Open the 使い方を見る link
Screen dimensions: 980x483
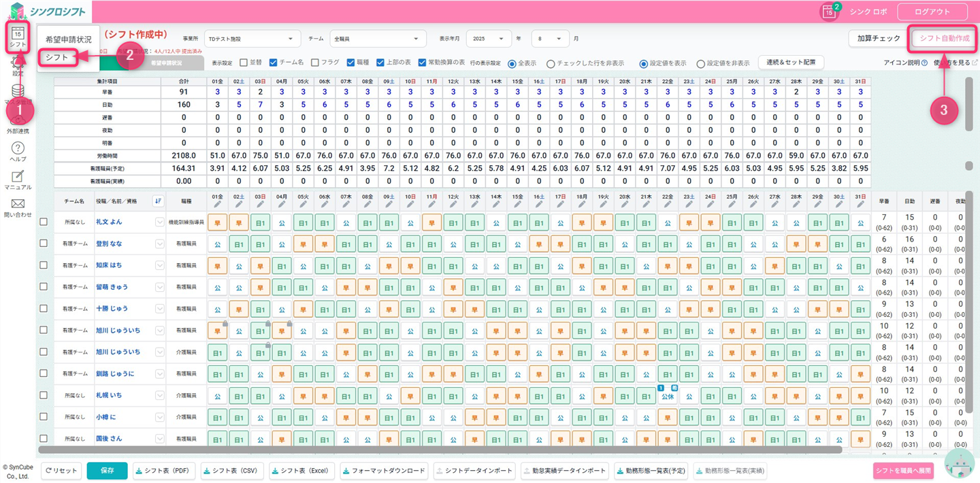955,63
